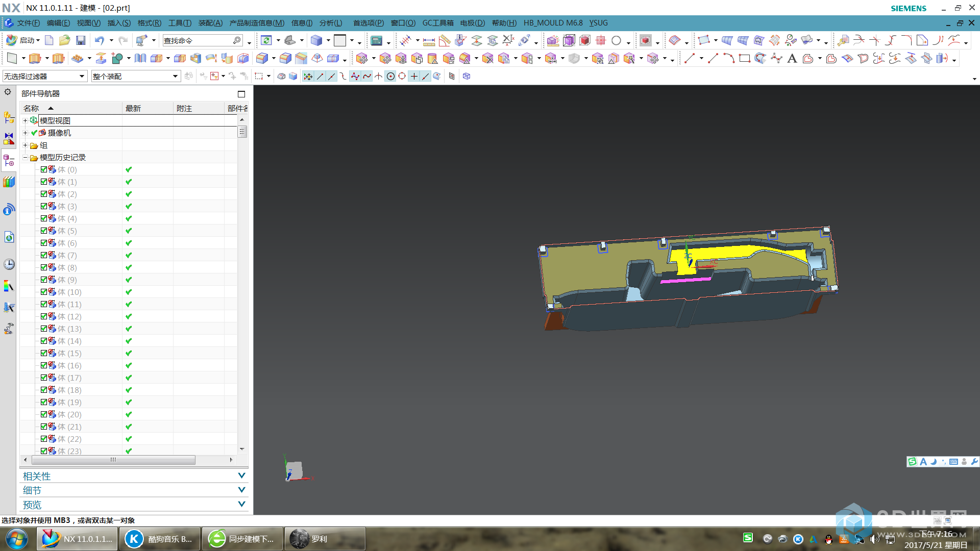Click the calculator expressions icon
The height and width of the screenshot is (551, 980).
pyautogui.click(x=377, y=41)
